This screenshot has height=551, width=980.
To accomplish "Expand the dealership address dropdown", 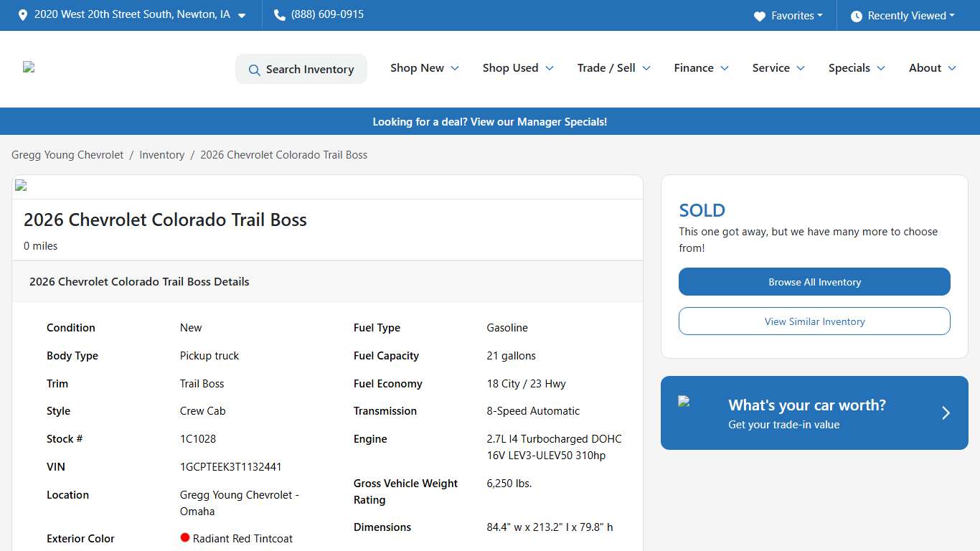I will click(242, 16).
